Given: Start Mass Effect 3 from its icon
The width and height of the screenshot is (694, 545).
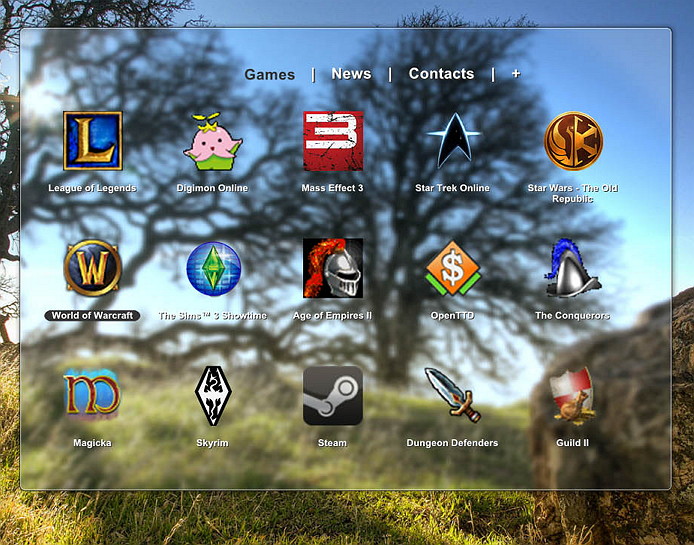Looking at the screenshot, I should (x=332, y=141).
